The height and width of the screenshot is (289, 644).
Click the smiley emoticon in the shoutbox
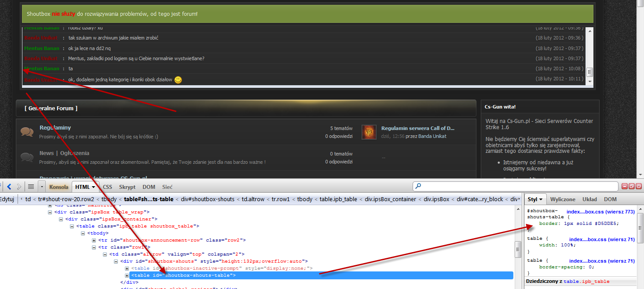point(178,79)
